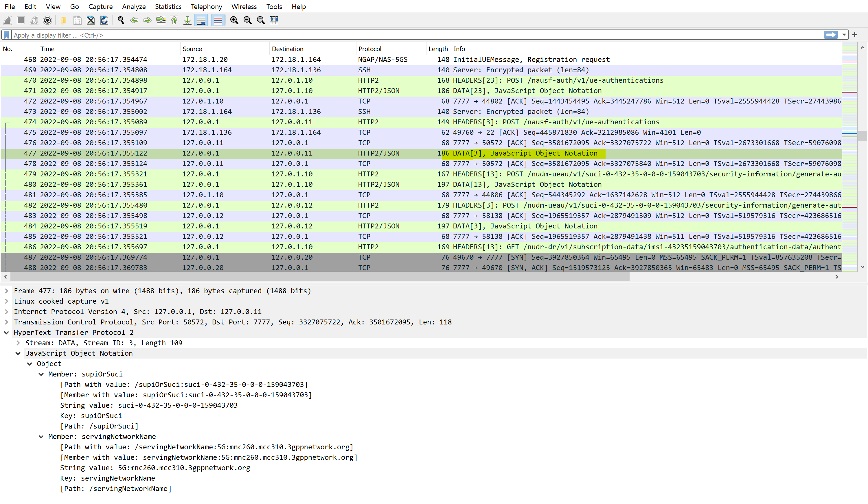Click Zoom in magnifier icon
868x504 pixels.
[234, 20]
